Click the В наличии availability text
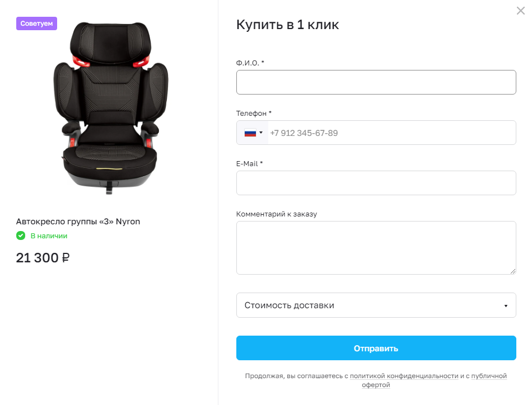 (49, 236)
